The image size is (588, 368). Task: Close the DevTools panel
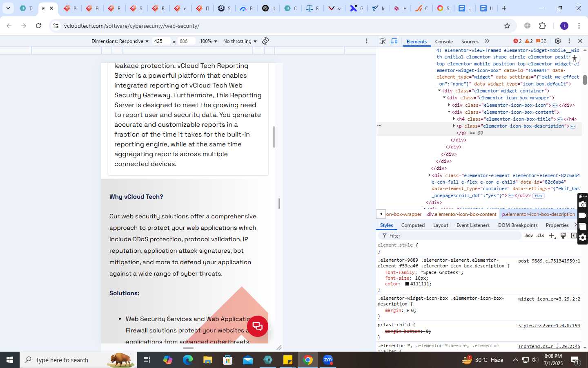click(580, 41)
